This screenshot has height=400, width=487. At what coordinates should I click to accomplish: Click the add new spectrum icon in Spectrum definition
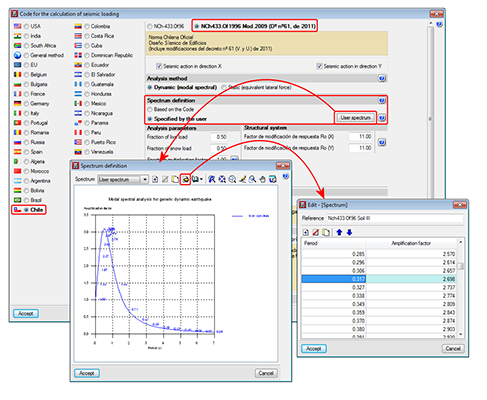pos(155,179)
